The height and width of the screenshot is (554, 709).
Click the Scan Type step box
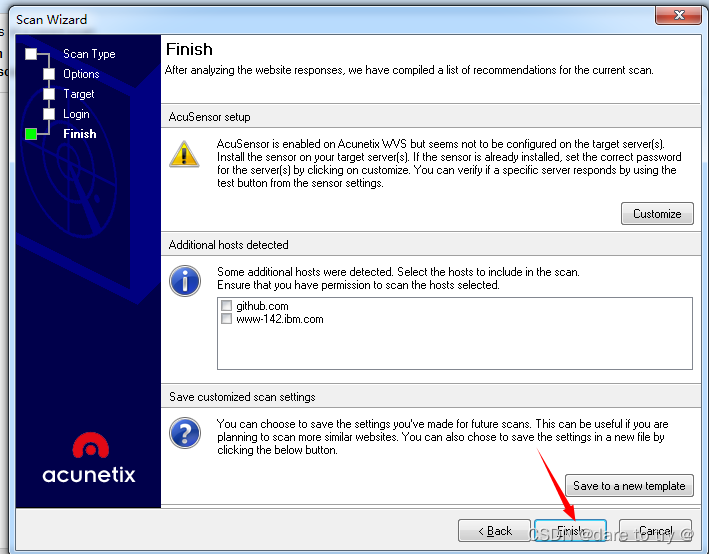pyautogui.click(x=31, y=54)
